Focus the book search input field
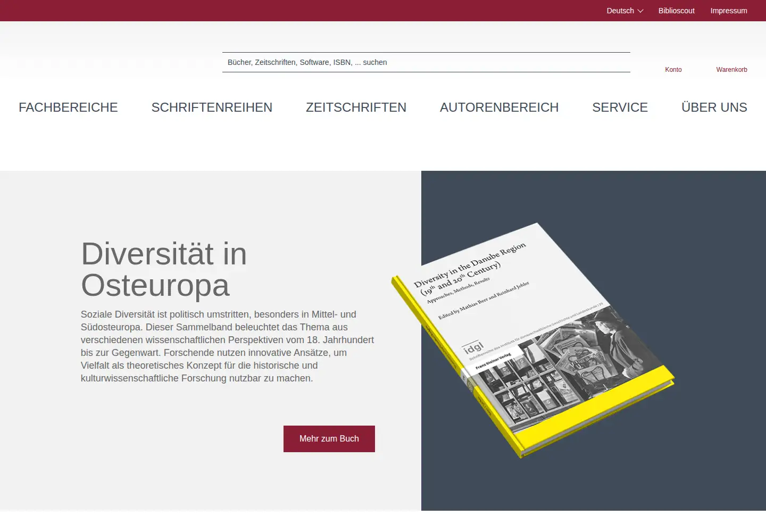Image resolution: width=766 pixels, height=532 pixels. [426, 62]
